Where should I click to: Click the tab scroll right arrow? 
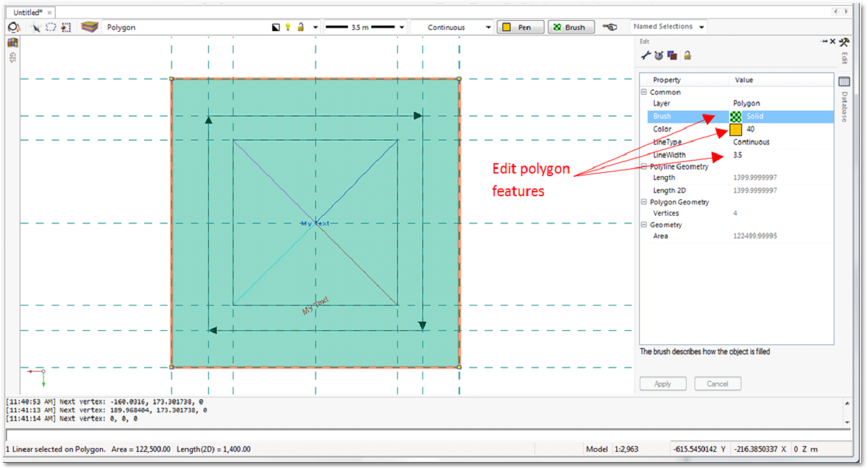[846, 12]
